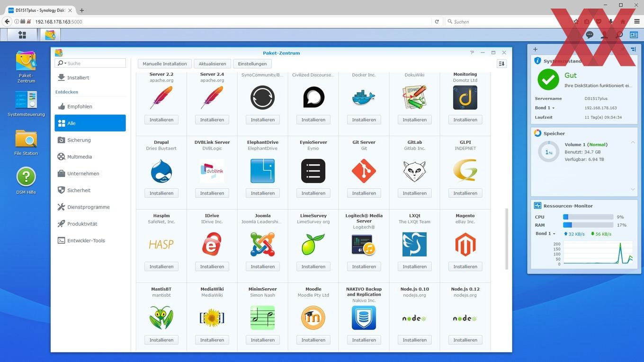Click the Drupal package icon
The height and width of the screenshot is (362, 644).
coord(161,171)
